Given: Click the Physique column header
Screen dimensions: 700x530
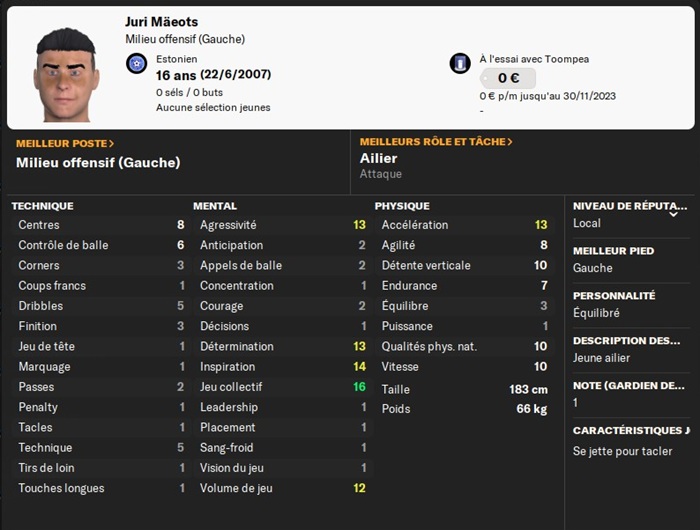Looking at the screenshot, I should pyautogui.click(x=402, y=206).
